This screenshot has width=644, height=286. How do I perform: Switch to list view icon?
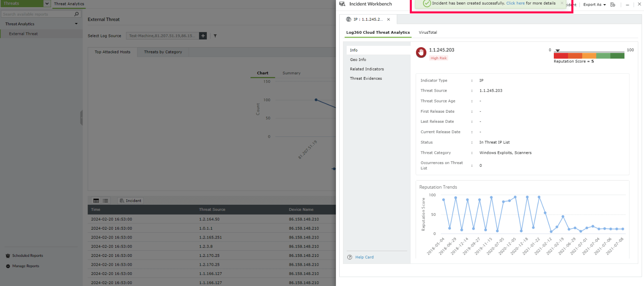(x=105, y=201)
